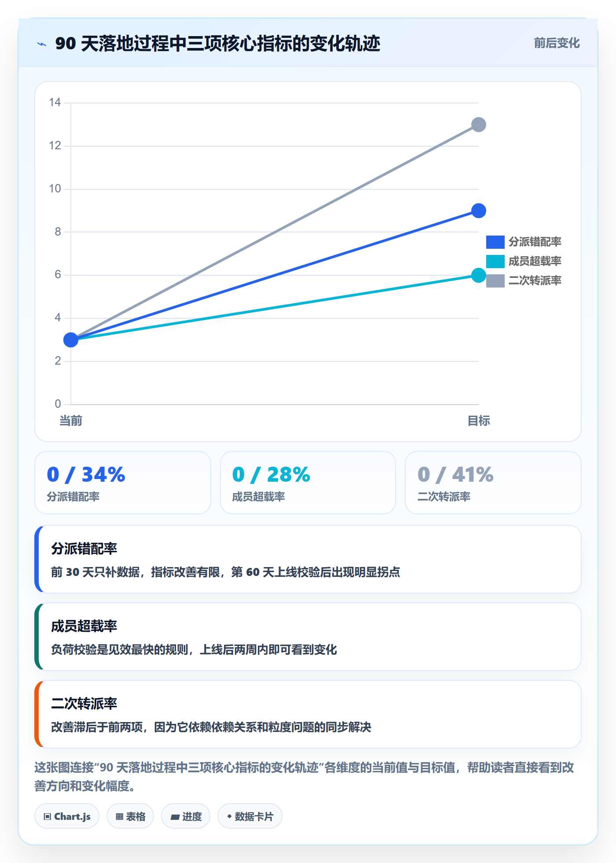Image resolution: width=616 pixels, height=863 pixels.
Task: Select the 0 / 34% 分派错配率 stat card
Action: pos(123,483)
